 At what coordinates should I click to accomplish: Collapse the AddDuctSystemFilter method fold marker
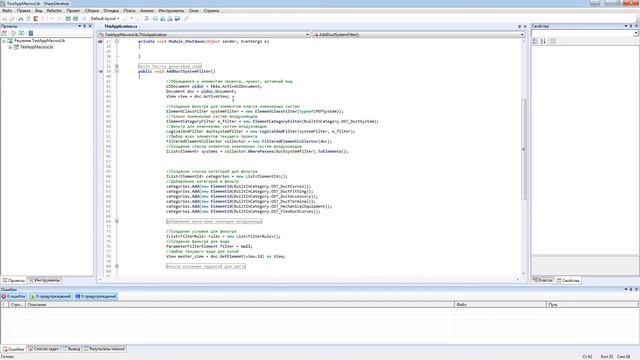pyautogui.click(x=117, y=71)
